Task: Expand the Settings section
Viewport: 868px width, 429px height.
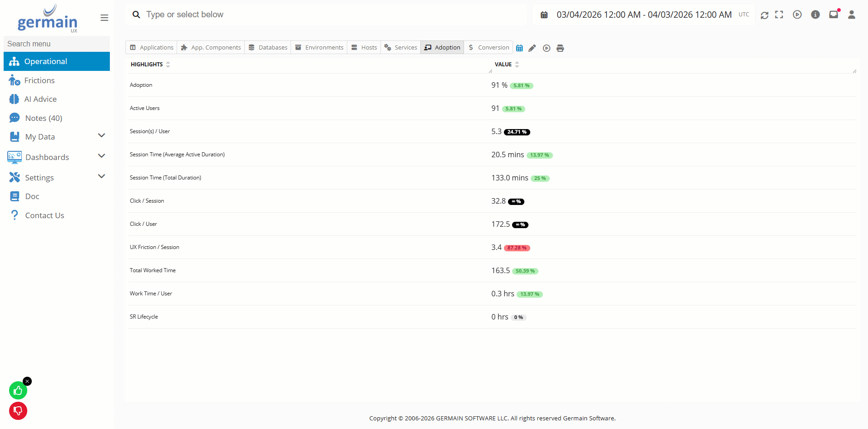Action: point(102,176)
